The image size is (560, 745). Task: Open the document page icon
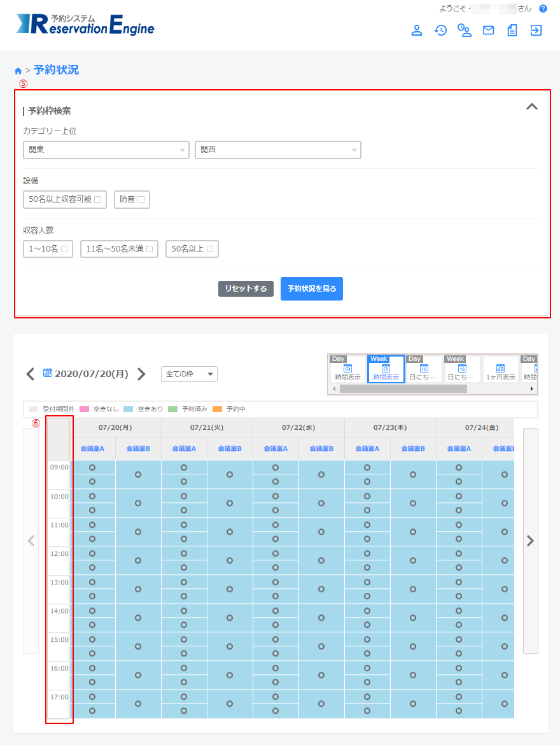click(x=512, y=30)
